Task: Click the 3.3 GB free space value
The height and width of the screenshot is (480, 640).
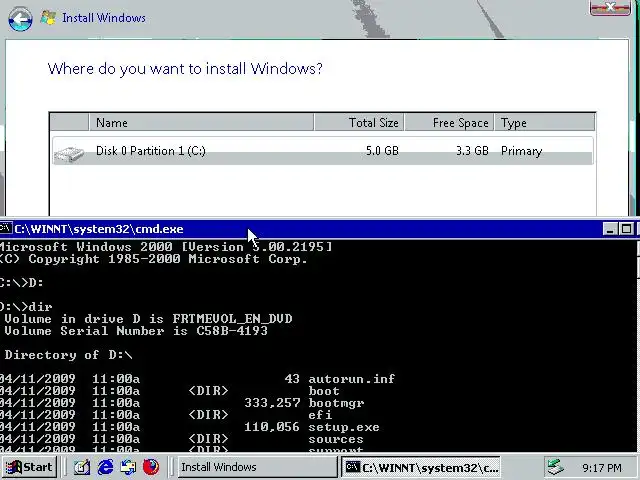Action: [472, 151]
